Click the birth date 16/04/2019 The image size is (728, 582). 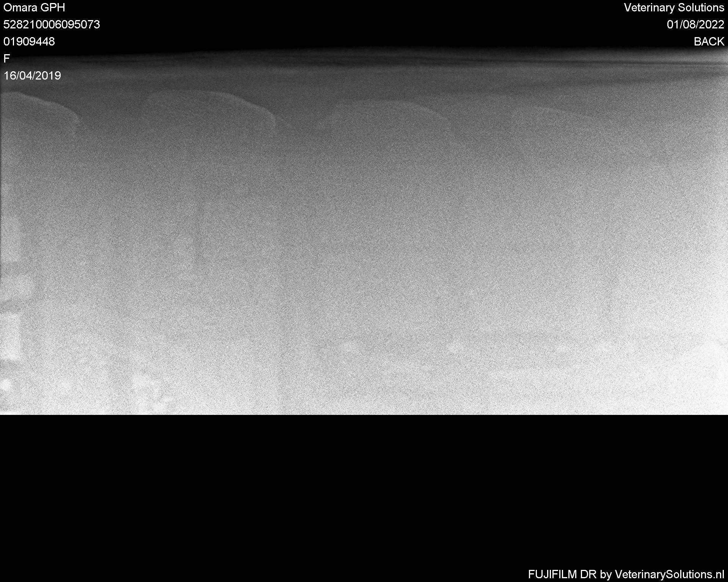(x=32, y=76)
